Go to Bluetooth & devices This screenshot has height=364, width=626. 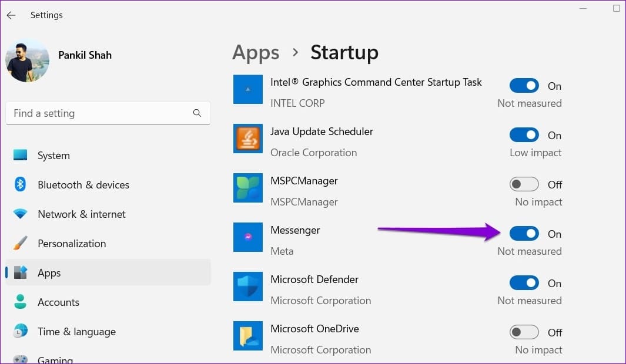coord(83,185)
